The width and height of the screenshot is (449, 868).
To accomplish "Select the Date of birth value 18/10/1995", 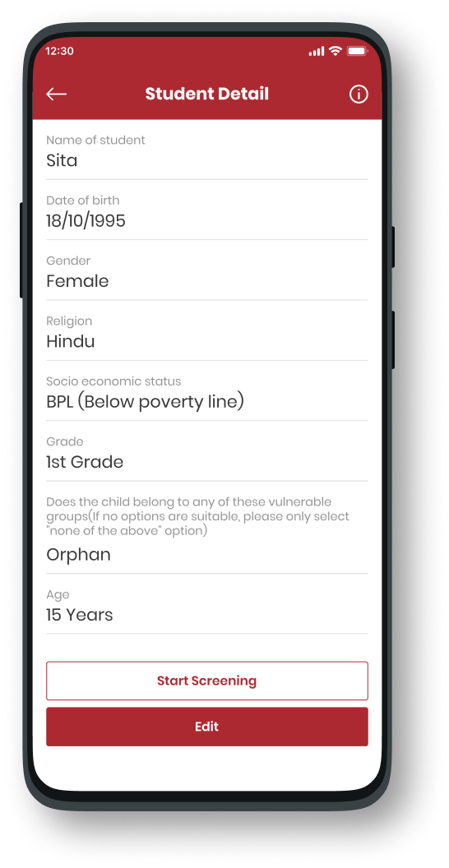I will 86,221.
